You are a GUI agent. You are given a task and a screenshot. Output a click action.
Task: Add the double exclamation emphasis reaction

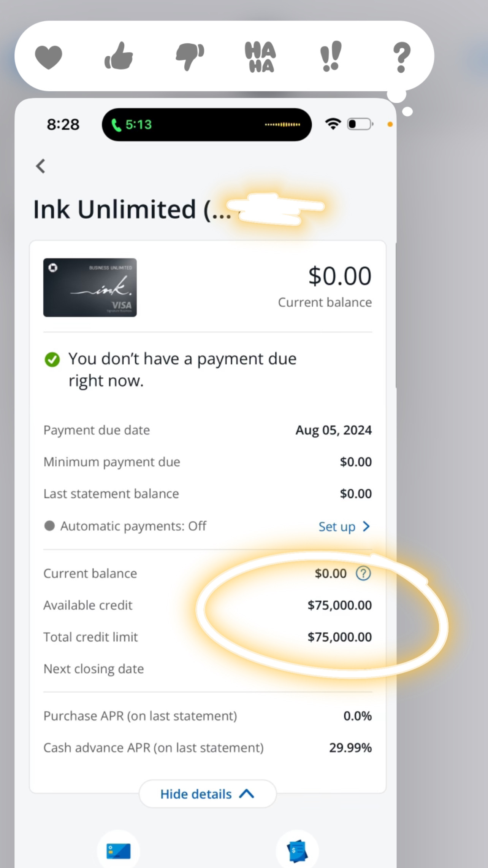pyautogui.click(x=331, y=56)
